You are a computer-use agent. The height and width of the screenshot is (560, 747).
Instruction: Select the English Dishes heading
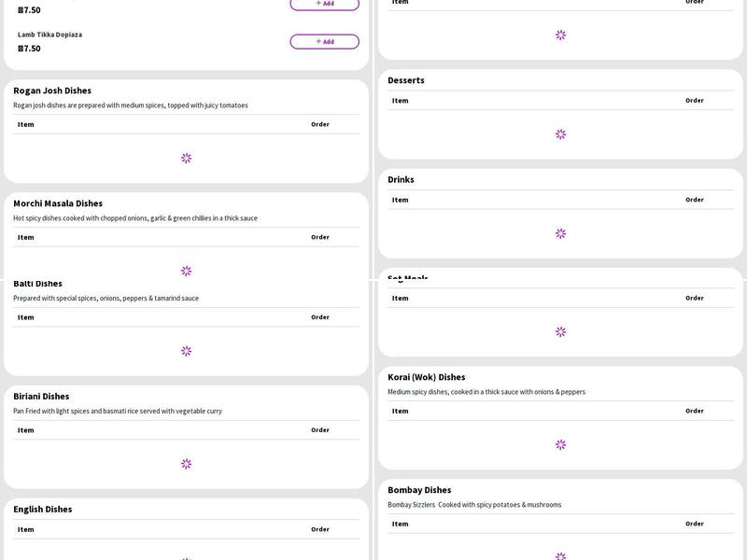(x=42, y=510)
